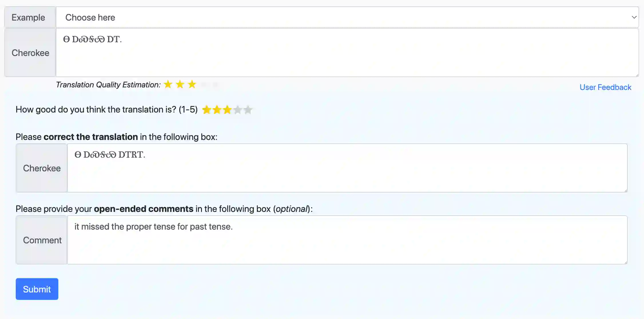This screenshot has height=319, width=644.
Task: Open the User Feedback link
Action: 605,87
